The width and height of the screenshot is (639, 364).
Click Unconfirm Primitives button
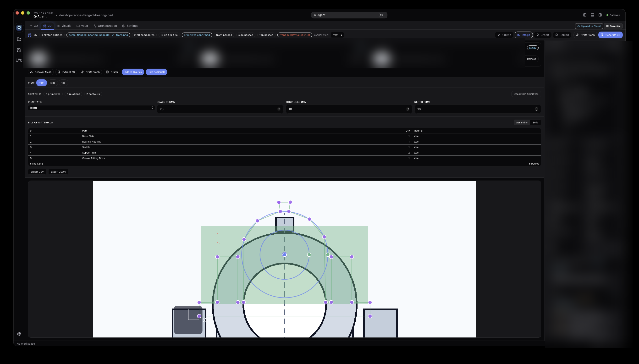click(526, 94)
